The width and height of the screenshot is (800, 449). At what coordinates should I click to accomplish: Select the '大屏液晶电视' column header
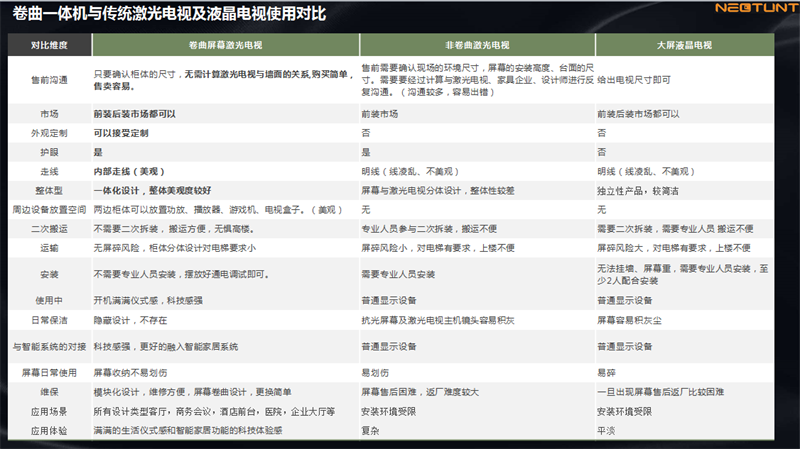(x=685, y=45)
